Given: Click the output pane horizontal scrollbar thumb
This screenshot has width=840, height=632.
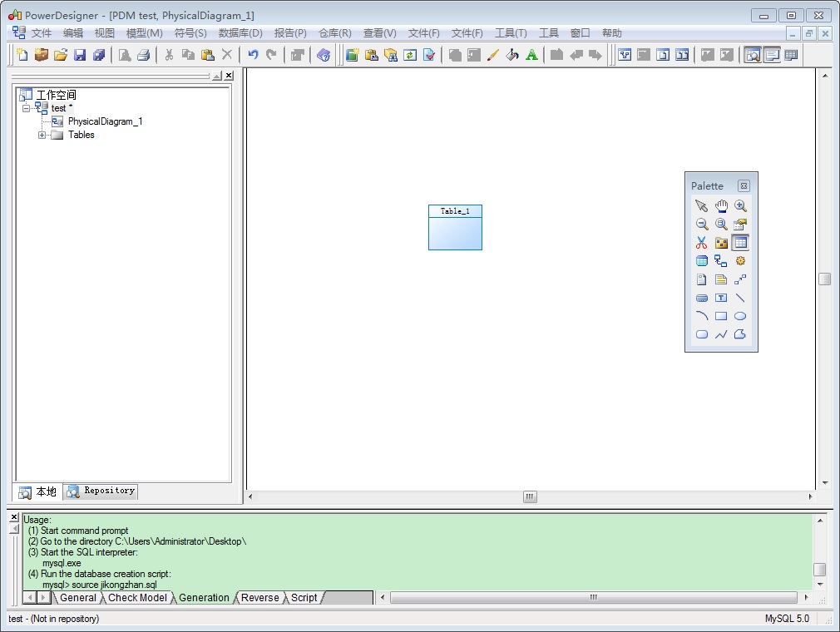Looking at the screenshot, I should pos(594,597).
